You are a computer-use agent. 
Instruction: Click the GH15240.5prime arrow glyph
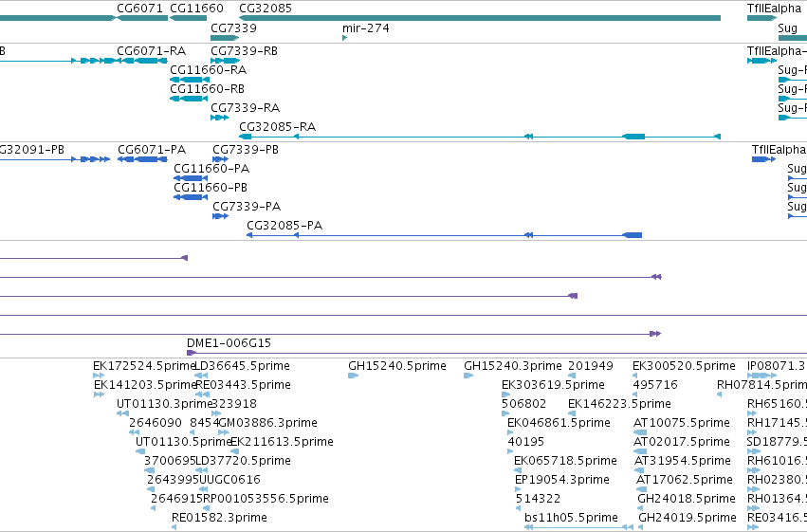353,376
